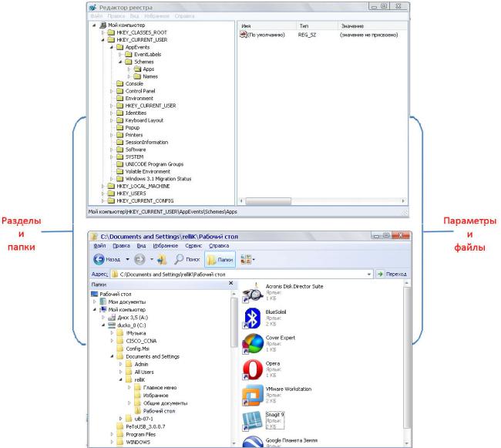
Task: Collapse the AppEvents registry key
Action: [112, 47]
